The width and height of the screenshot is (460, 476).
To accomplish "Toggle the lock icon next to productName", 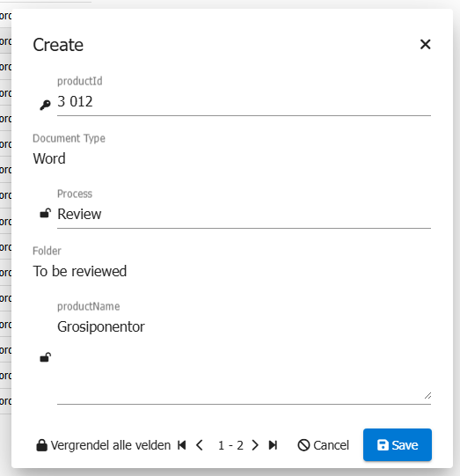I will coord(45,357).
